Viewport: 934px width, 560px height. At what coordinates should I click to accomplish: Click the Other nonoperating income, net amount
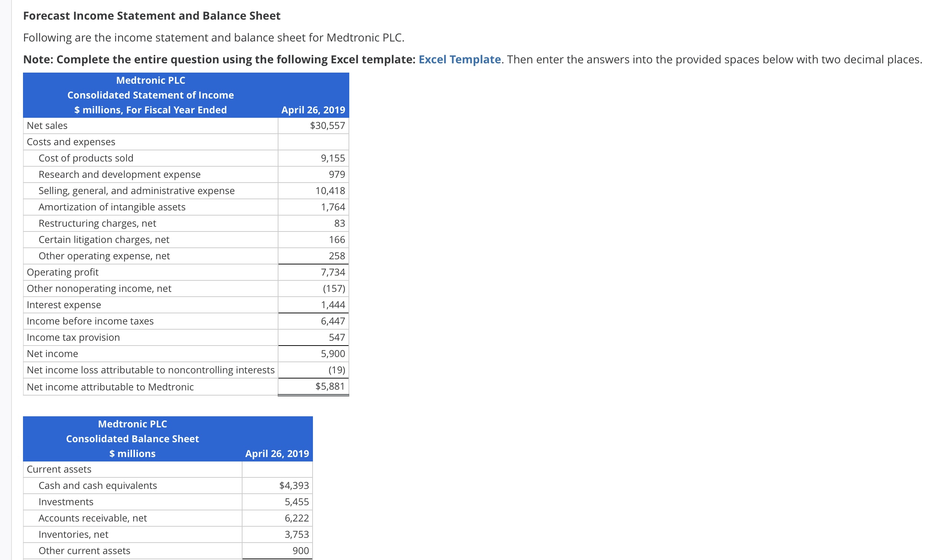(333, 289)
